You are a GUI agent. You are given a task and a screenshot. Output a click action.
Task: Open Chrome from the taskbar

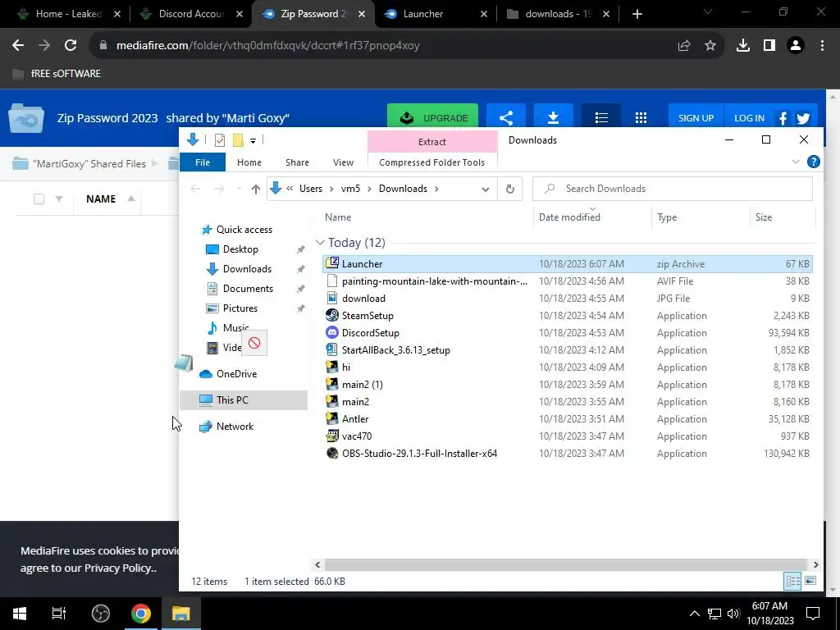tap(141, 614)
